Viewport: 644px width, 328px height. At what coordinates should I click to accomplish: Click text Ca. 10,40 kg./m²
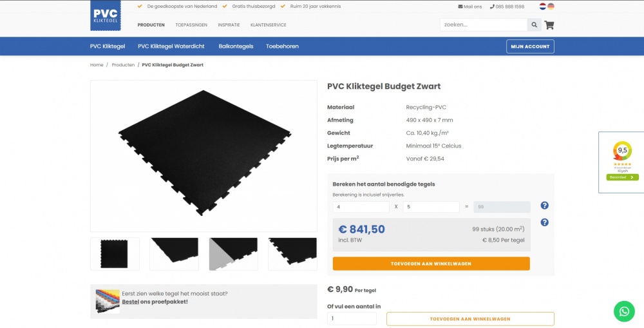pos(427,133)
